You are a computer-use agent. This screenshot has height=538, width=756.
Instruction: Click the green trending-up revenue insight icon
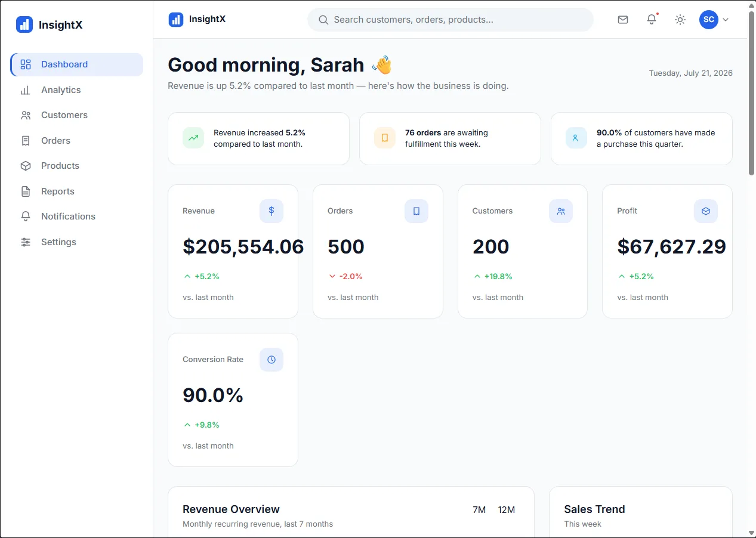[x=193, y=138]
